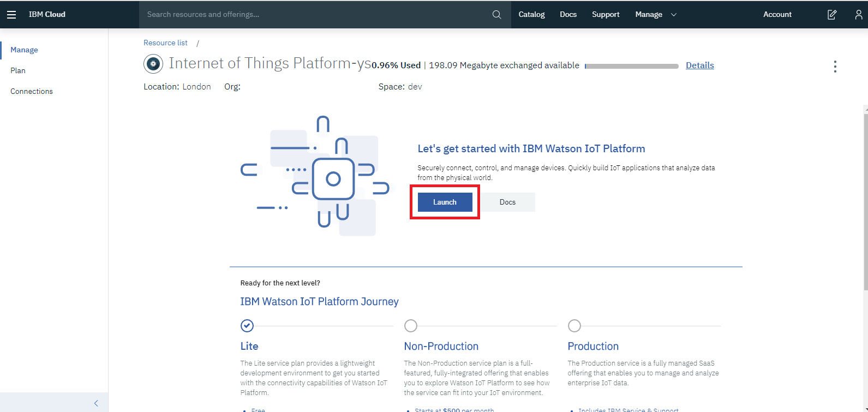Viewport: 868px width, 412px height.
Task: Open the Docs menu in header
Action: pos(568,15)
